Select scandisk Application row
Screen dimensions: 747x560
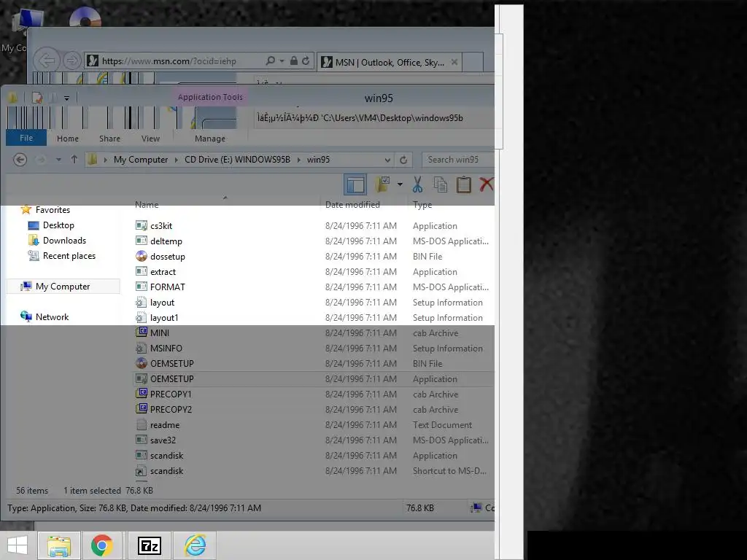click(x=314, y=456)
